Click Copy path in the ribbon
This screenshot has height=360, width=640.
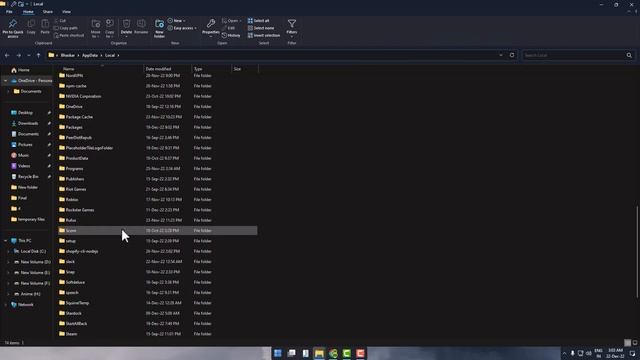[x=66, y=28]
